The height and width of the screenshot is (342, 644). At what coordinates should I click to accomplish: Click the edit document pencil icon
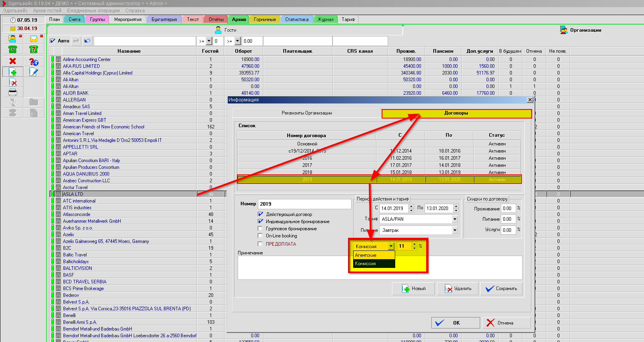click(34, 72)
